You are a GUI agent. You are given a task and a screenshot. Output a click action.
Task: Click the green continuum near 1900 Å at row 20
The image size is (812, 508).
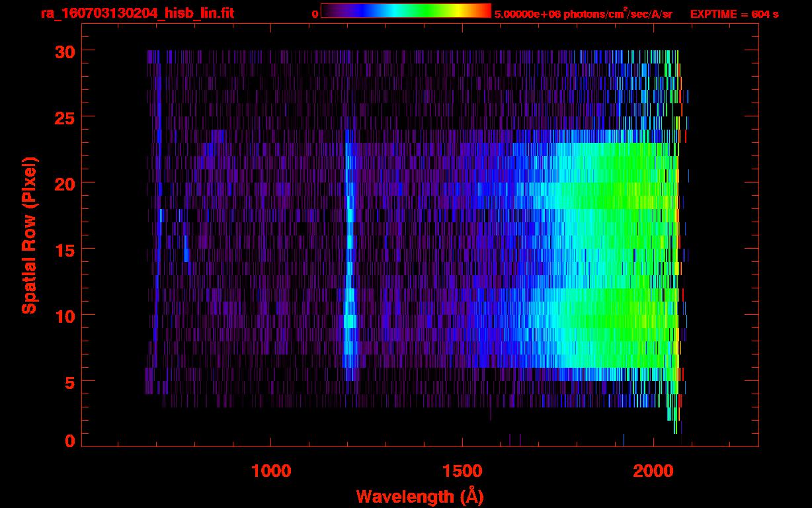click(615, 183)
